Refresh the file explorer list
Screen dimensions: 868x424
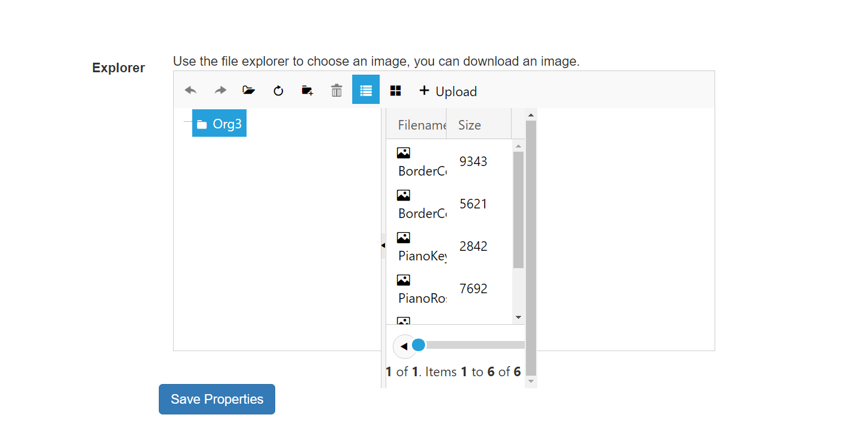point(278,91)
